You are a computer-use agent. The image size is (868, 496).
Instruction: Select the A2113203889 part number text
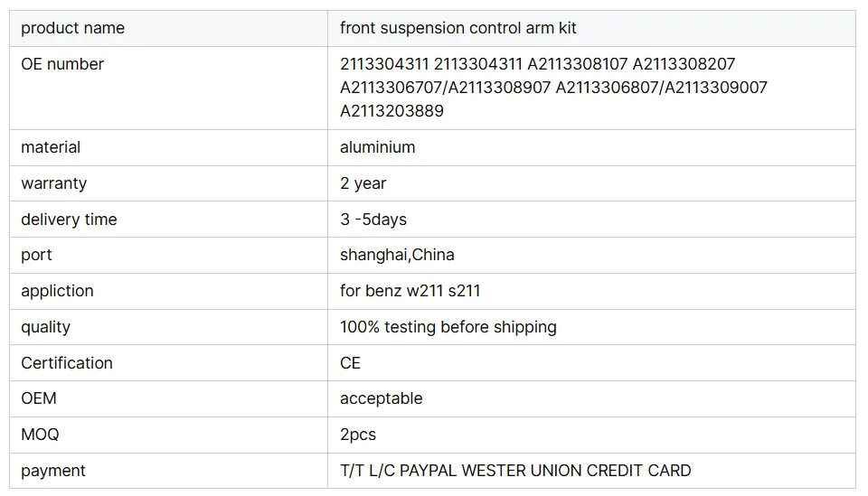point(392,111)
